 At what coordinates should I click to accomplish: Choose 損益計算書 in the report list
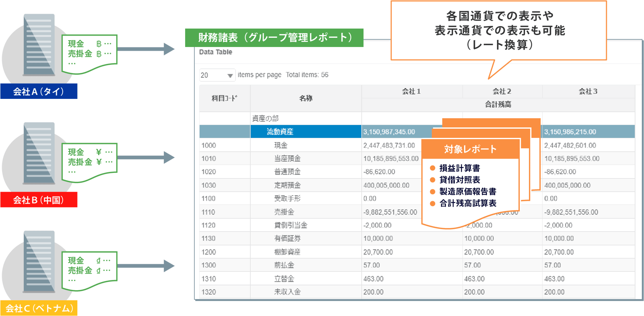pos(459,168)
